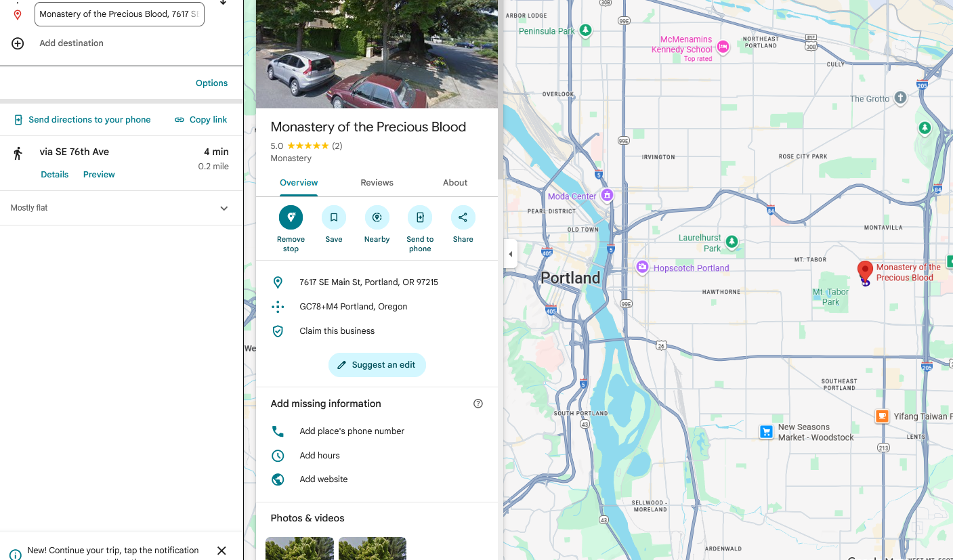Viewport: 953px width, 560px height.
Task: Click the clock icon for Add hours
Action: pyautogui.click(x=278, y=456)
